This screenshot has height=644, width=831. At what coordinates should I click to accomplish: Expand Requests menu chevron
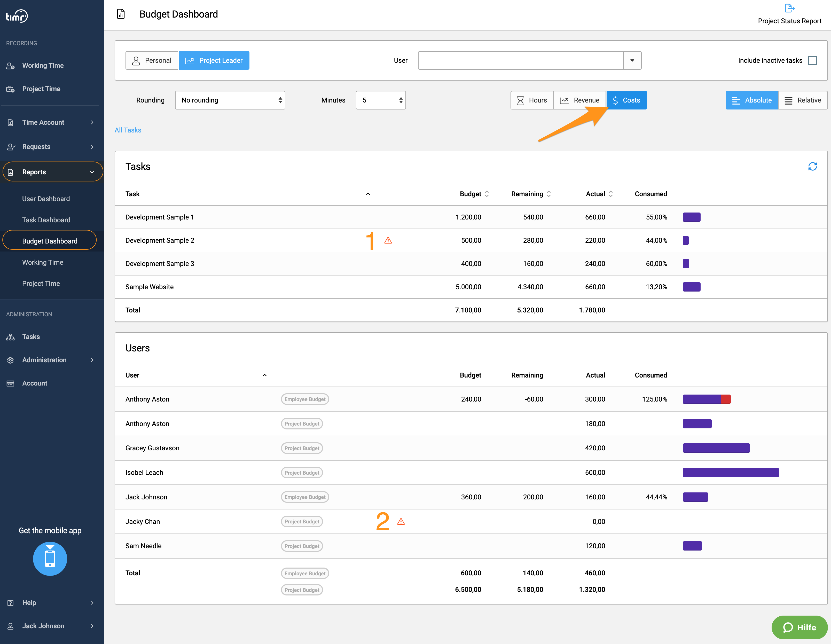click(92, 147)
